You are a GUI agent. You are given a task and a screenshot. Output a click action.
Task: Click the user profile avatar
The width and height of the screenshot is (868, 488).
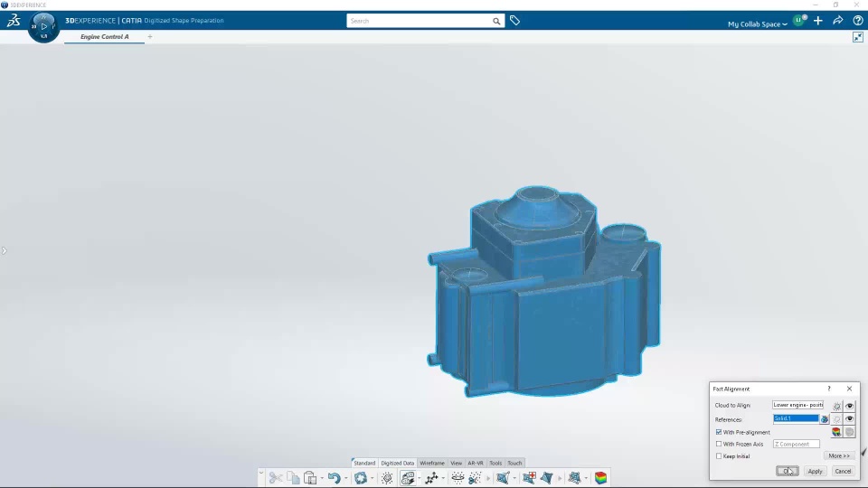click(x=799, y=21)
